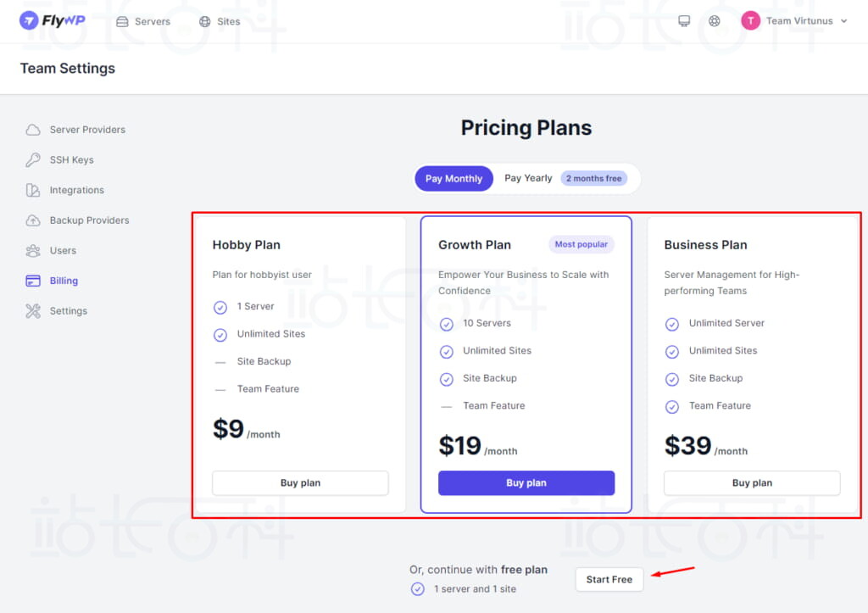Buy the Growth Plan
Viewport: 868px width, 613px height.
pos(526,483)
